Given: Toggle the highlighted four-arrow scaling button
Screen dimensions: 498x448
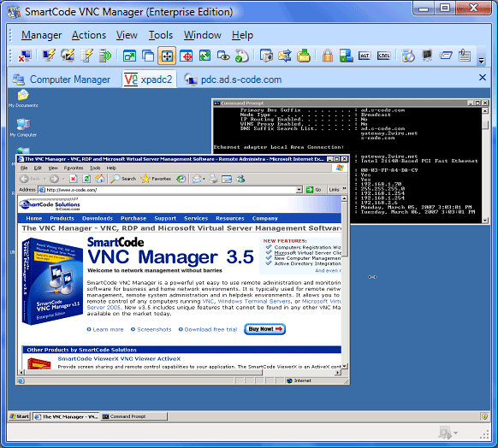Looking at the screenshot, I should pyautogui.click(x=167, y=56).
